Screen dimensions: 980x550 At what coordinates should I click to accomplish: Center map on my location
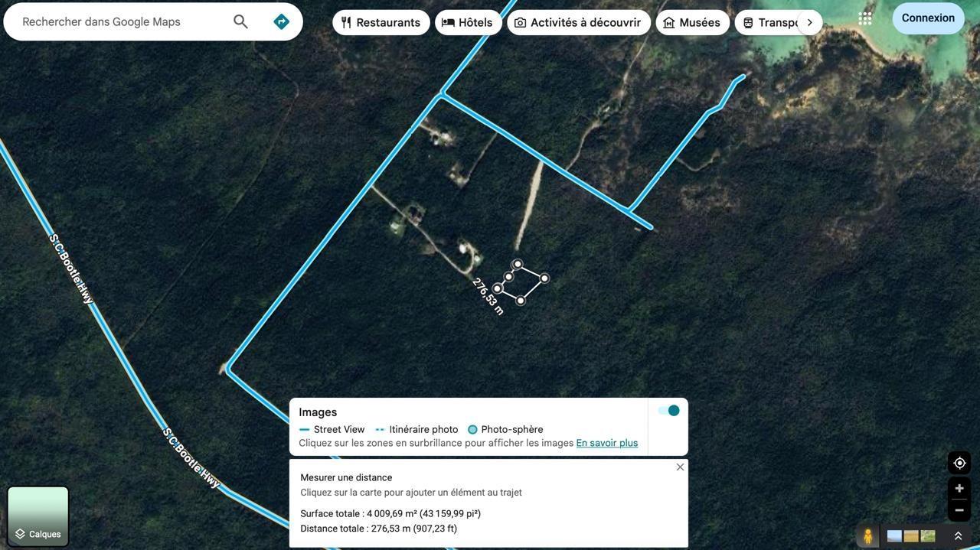[959, 463]
